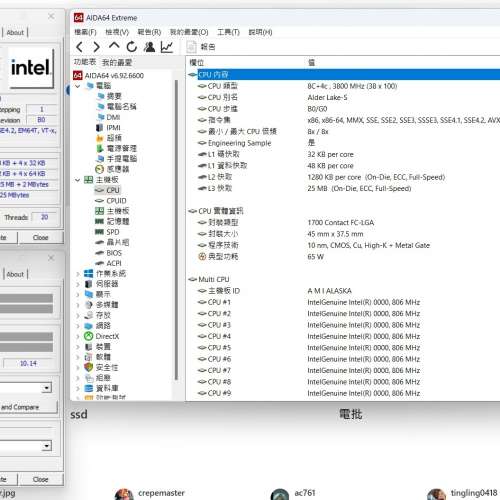Screen dimensions: 500x500
Task: Expand the 顯示 tree branch
Action: [x=78, y=295]
